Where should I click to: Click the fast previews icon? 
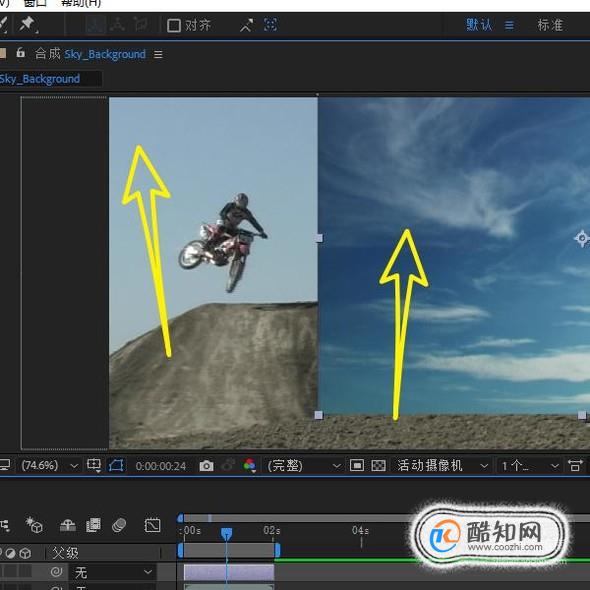click(x=575, y=465)
